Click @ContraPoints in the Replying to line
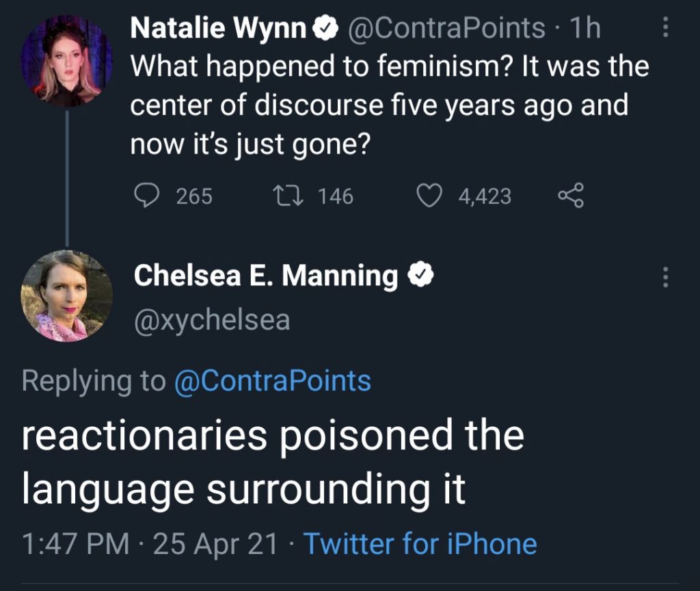 click(x=273, y=380)
